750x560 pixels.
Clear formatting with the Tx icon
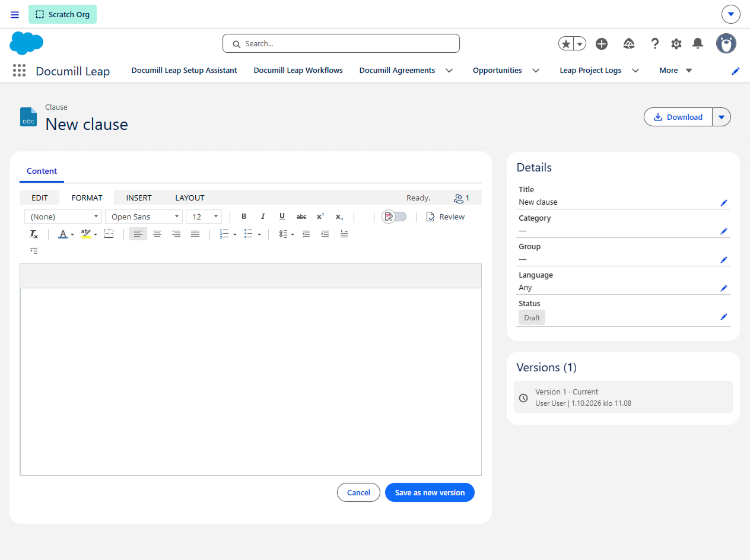pyautogui.click(x=34, y=234)
